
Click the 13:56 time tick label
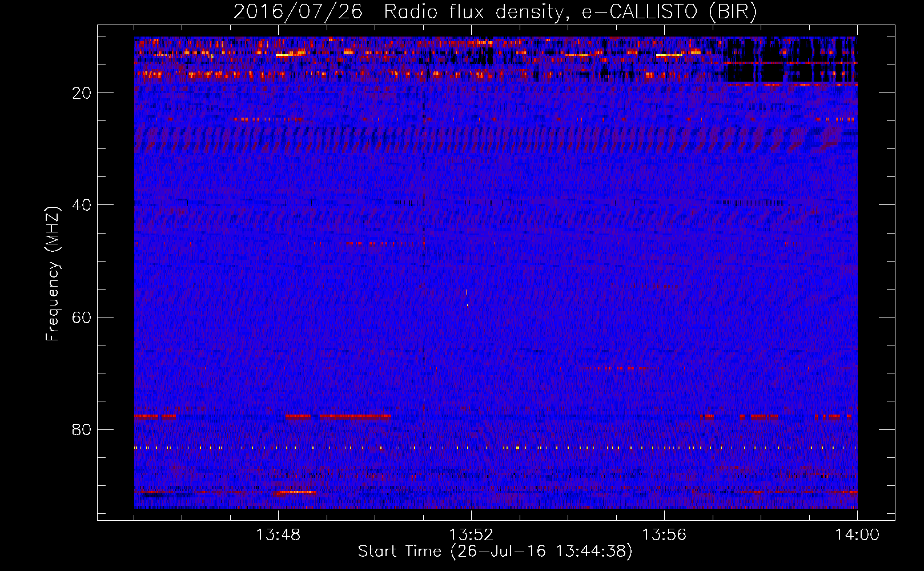tap(664, 535)
